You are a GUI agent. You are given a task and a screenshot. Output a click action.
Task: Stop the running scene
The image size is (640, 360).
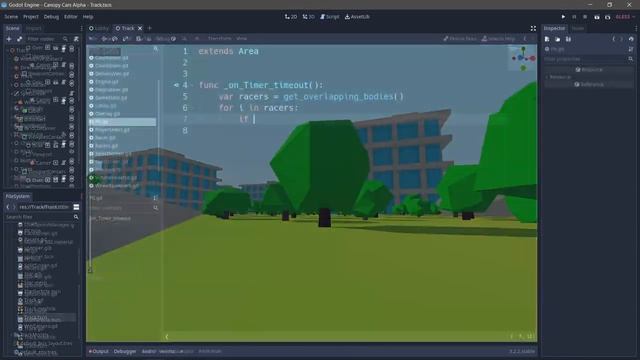coord(585,17)
